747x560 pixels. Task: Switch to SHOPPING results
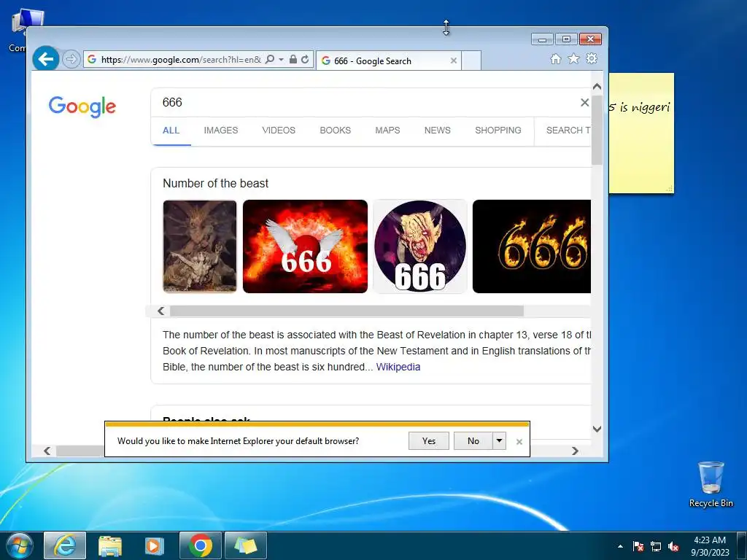pyautogui.click(x=498, y=131)
